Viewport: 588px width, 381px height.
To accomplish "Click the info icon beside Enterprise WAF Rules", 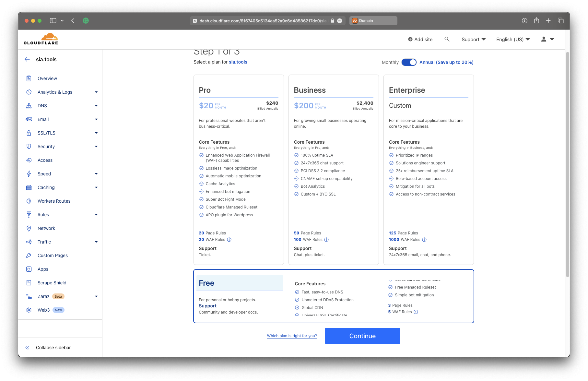I will click(424, 240).
